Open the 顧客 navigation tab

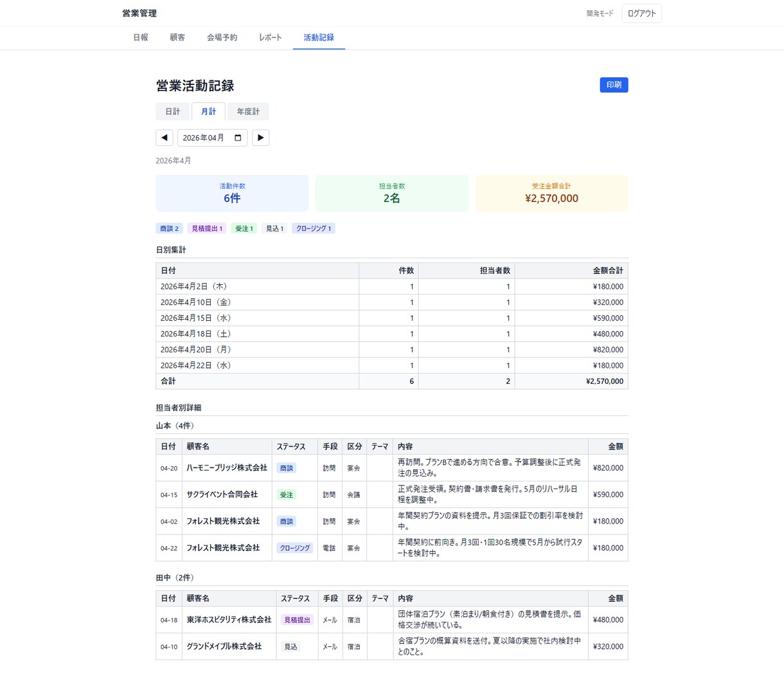point(177,37)
